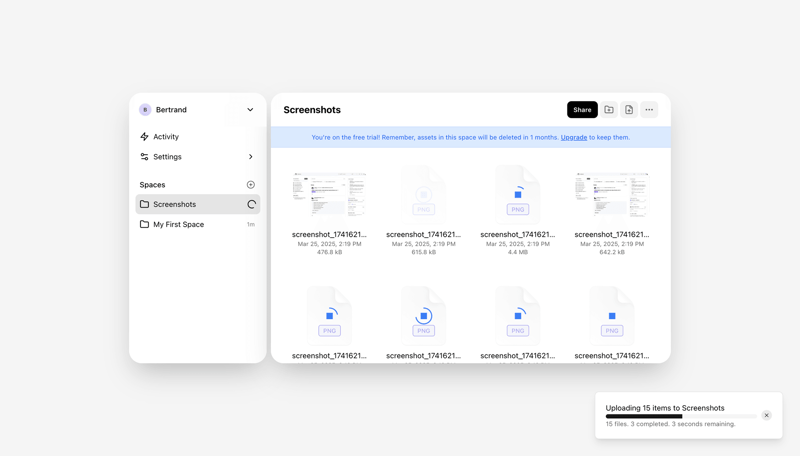
Task: Click the My First Space folder icon
Action: [x=144, y=224]
